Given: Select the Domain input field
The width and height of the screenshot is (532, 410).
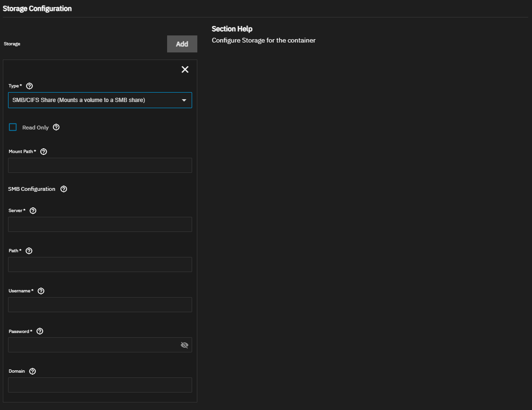Looking at the screenshot, I should coord(100,385).
